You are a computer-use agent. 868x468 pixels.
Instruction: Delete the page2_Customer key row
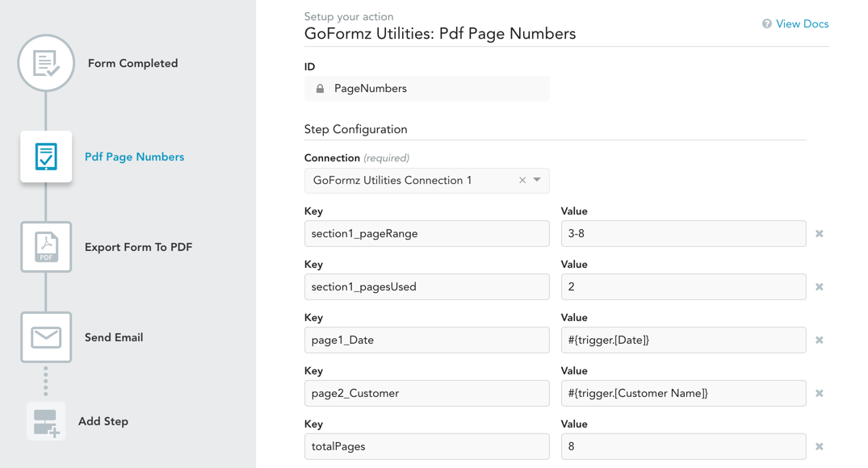click(820, 394)
